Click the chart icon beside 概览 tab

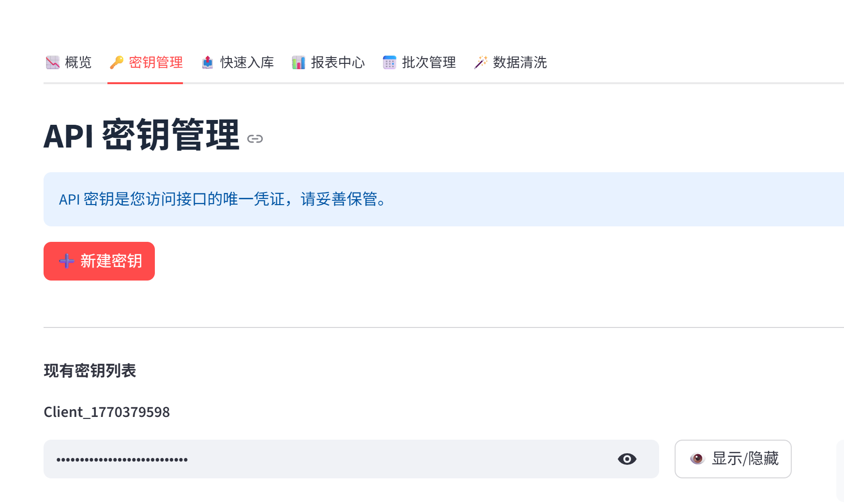click(52, 62)
